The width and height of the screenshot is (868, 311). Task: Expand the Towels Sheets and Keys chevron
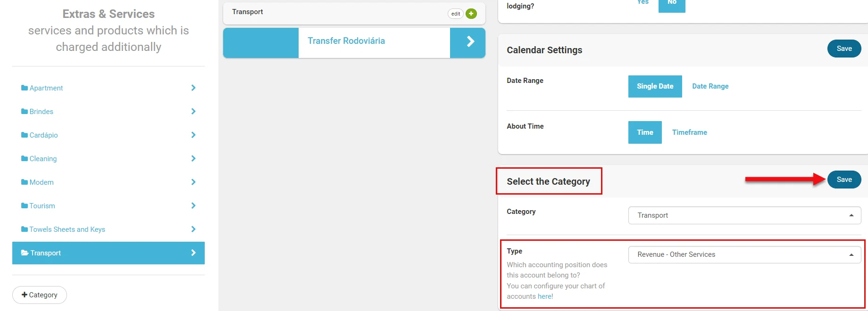coord(193,229)
